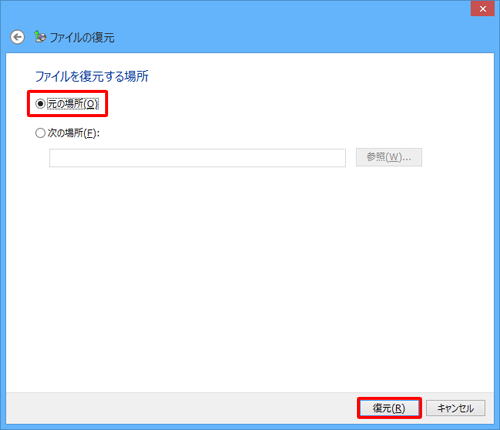
Task: Go back using the arrow button
Action: tap(17, 37)
